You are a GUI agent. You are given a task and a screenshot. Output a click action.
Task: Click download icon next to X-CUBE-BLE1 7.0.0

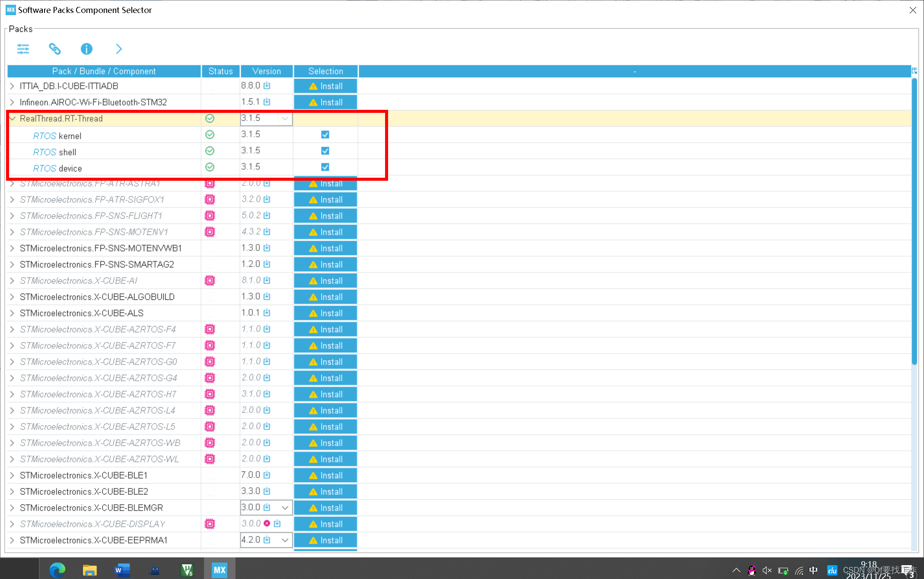(267, 475)
